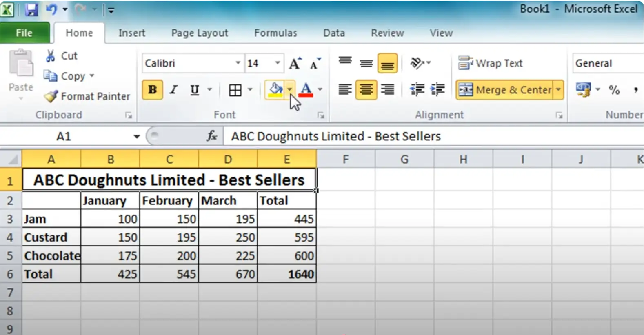Click the Format Painter brush icon
The width and height of the screenshot is (644, 335).
pyautogui.click(x=51, y=96)
